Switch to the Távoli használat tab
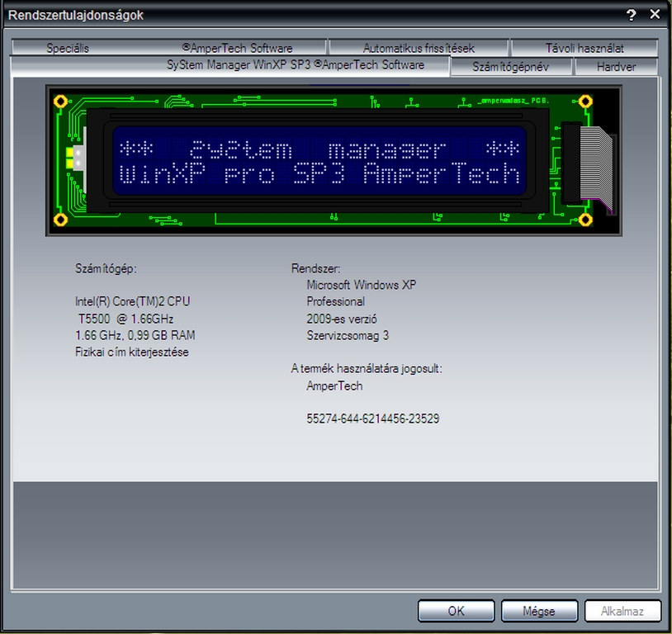Image resolution: width=672 pixels, height=634 pixels. (584, 48)
